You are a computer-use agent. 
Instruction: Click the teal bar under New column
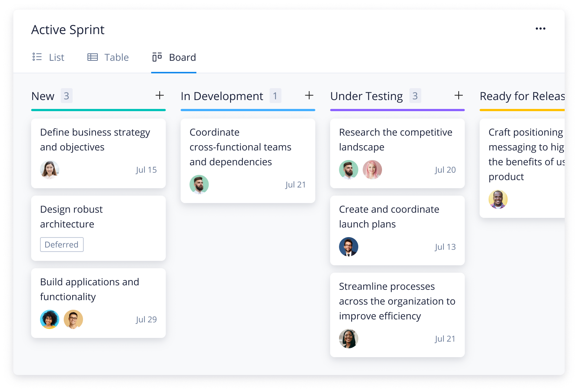(98, 110)
